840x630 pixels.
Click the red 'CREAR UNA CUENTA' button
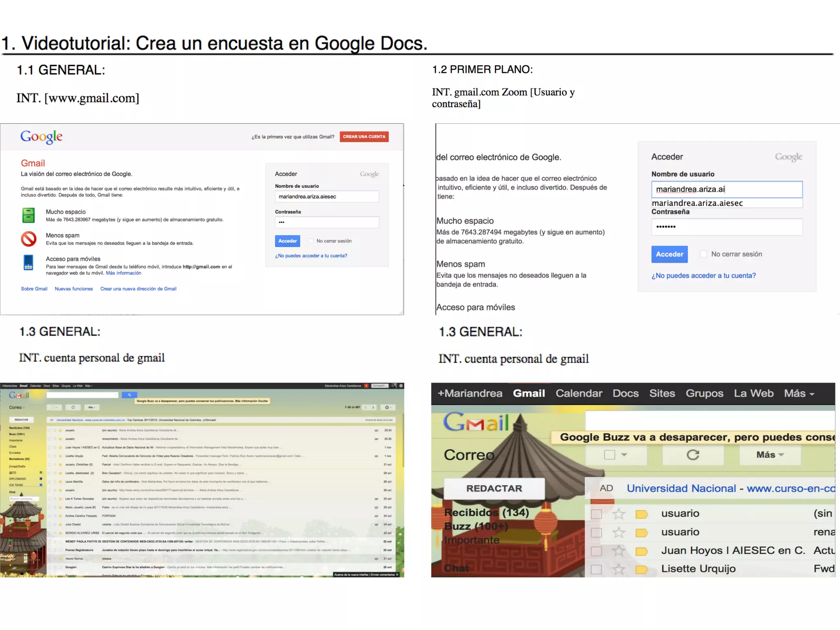pos(364,137)
